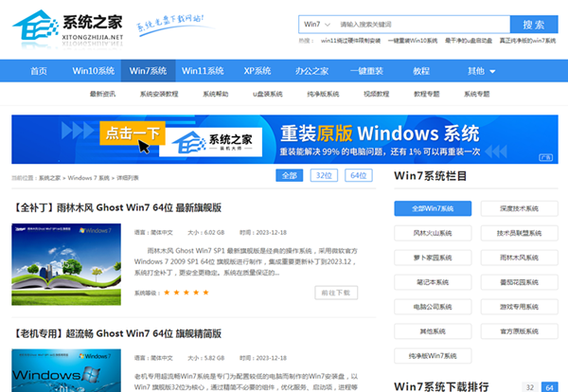The image size is (568, 392).
Task: Open 笔记本系统 category
Action: pos(433,282)
